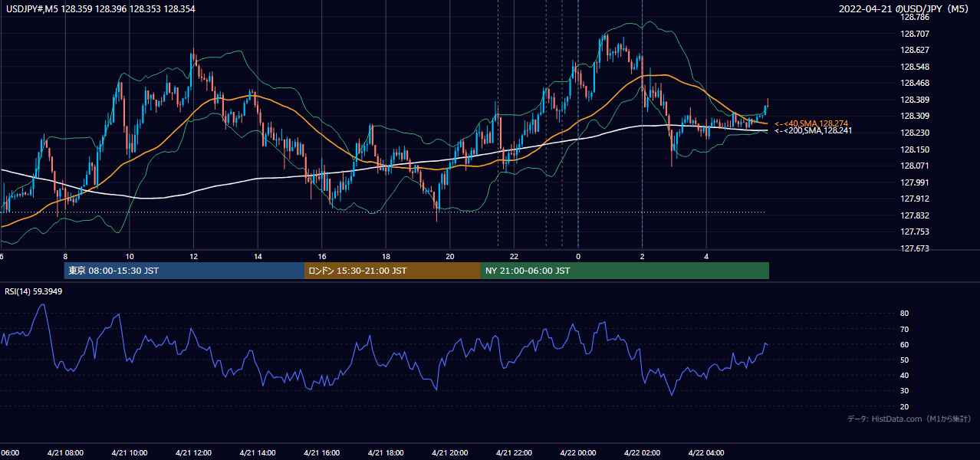980x460 pixels.
Task: Click the 4/21 22:00 bottom time label
Action: 514,453
